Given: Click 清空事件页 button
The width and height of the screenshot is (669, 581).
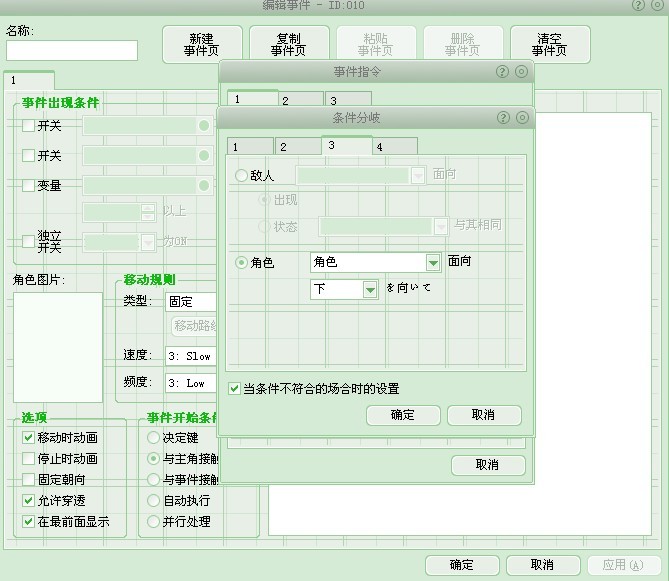Looking at the screenshot, I should (x=550, y=44).
